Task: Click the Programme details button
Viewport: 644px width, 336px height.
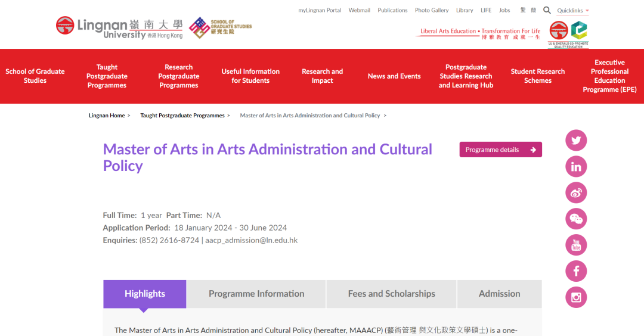Action: pos(501,150)
